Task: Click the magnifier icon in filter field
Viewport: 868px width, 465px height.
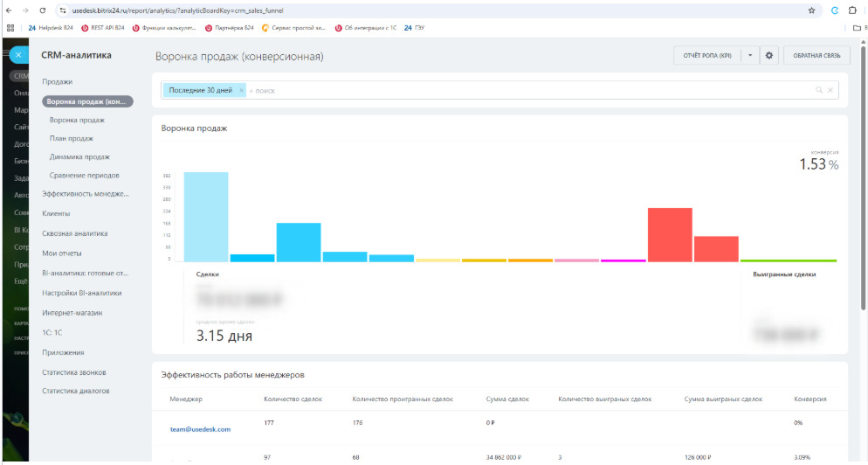Action: point(819,90)
